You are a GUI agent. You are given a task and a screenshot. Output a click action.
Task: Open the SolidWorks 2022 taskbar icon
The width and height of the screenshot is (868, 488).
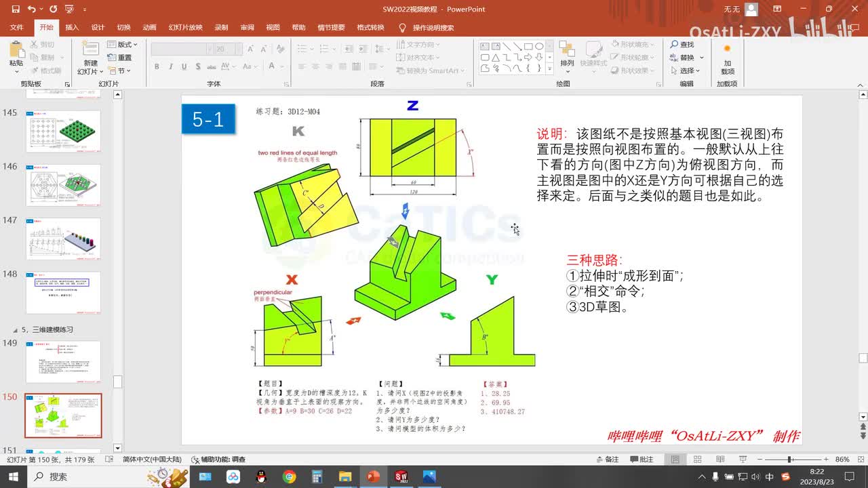pyautogui.click(x=401, y=476)
